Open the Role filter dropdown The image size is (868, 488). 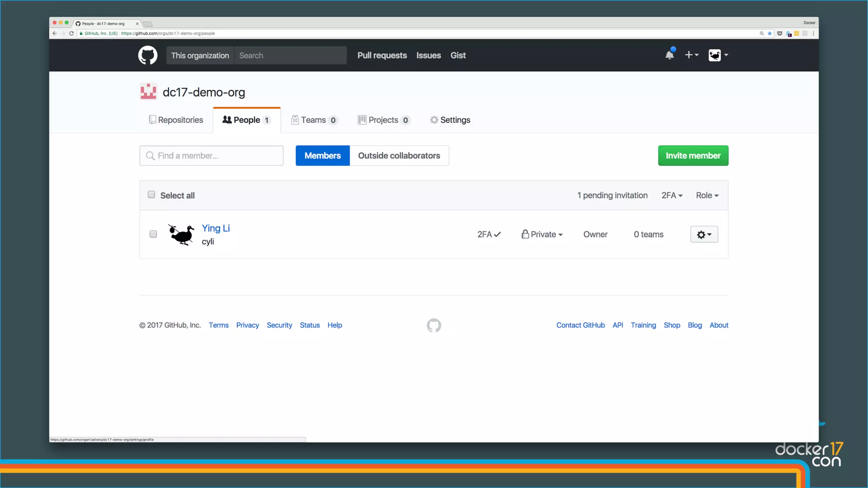[x=707, y=195]
